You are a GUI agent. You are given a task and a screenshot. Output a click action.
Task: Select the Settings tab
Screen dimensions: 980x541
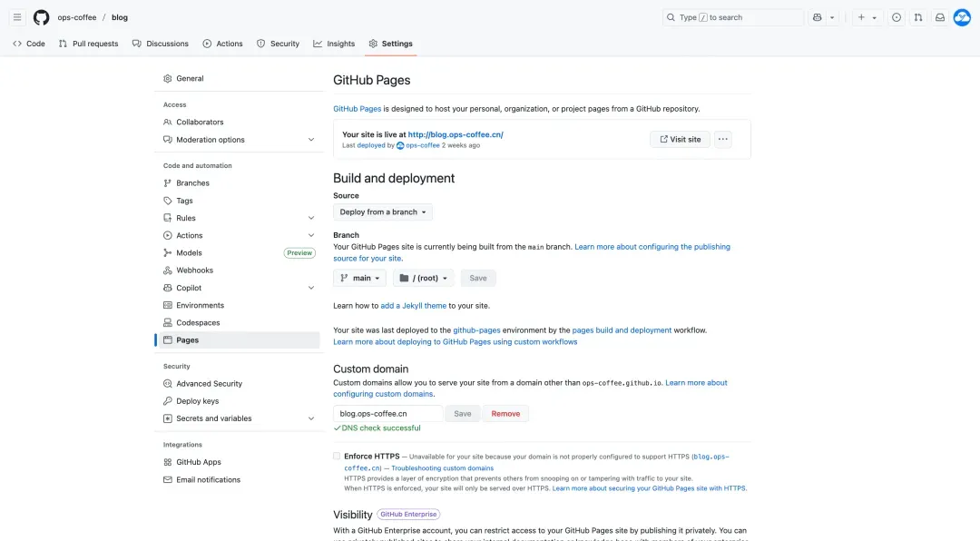point(390,44)
